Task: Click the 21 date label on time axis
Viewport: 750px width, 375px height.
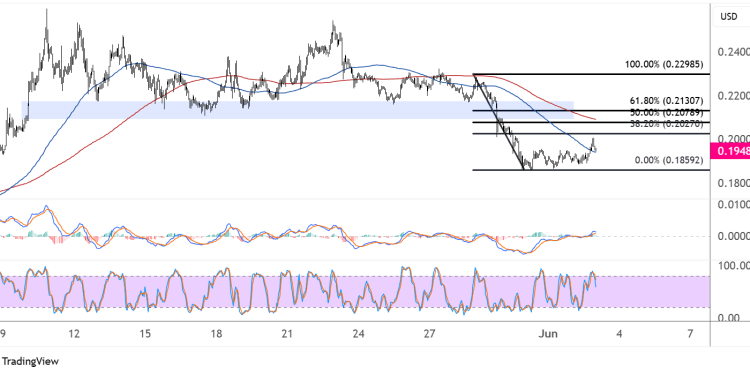Action: [x=287, y=333]
